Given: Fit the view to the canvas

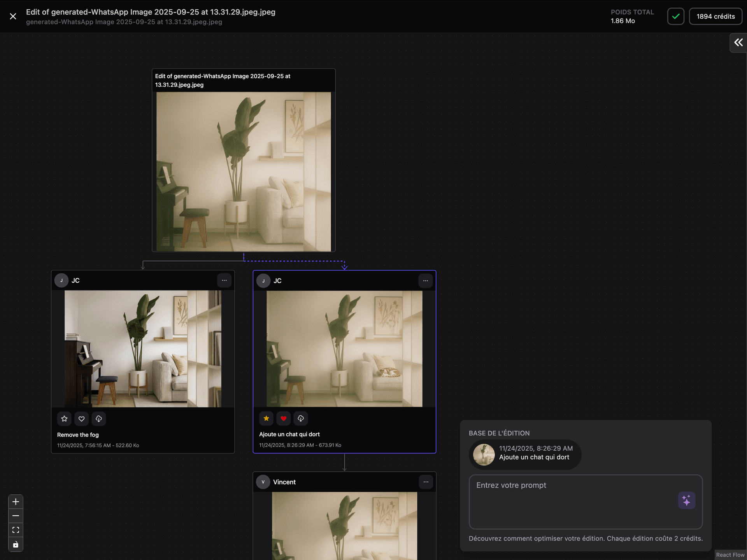Looking at the screenshot, I should 16,530.
